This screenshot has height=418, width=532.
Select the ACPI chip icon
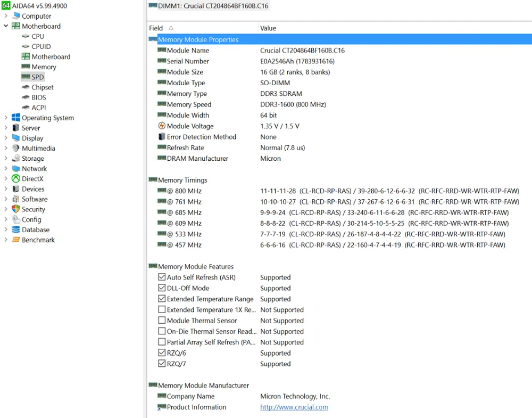pyautogui.click(x=26, y=108)
